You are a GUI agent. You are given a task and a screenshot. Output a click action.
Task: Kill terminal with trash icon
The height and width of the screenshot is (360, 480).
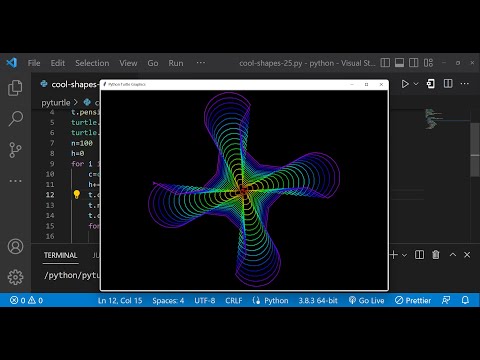point(436,255)
